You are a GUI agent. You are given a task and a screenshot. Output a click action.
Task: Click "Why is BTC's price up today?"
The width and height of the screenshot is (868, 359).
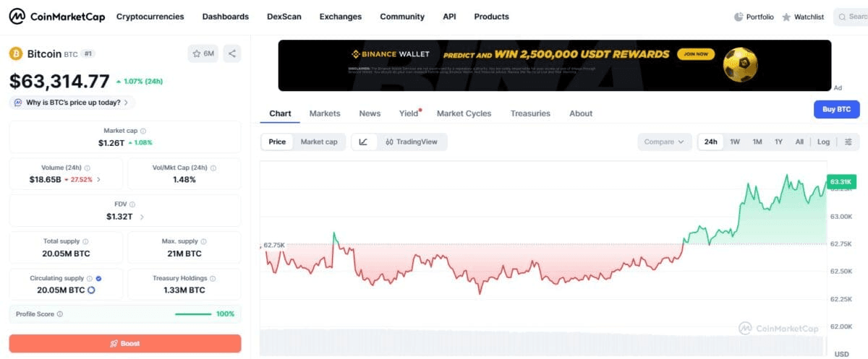coord(72,103)
